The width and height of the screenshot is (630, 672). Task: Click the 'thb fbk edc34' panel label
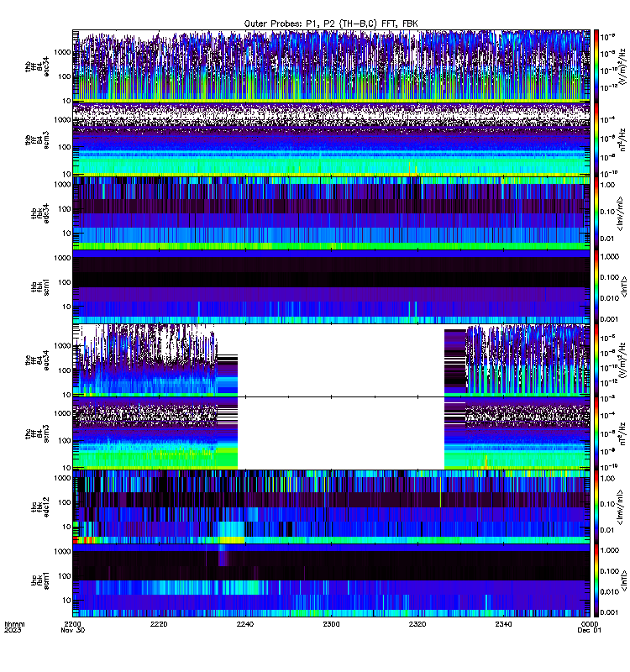tap(40, 213)
